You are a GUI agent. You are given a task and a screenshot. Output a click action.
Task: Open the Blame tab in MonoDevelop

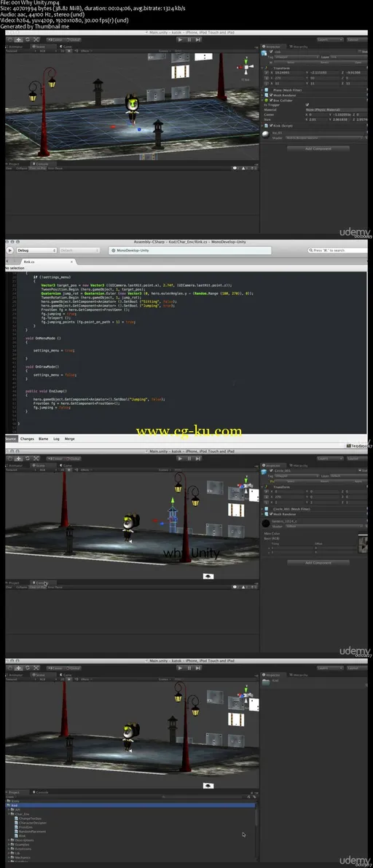(43, 438)
